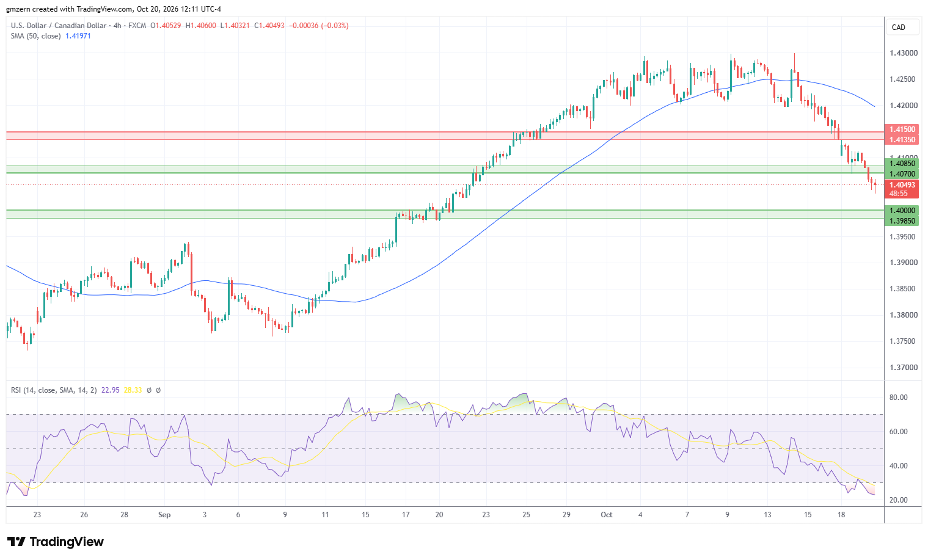Click the TradingView logo at the bottom

(56, 542)
